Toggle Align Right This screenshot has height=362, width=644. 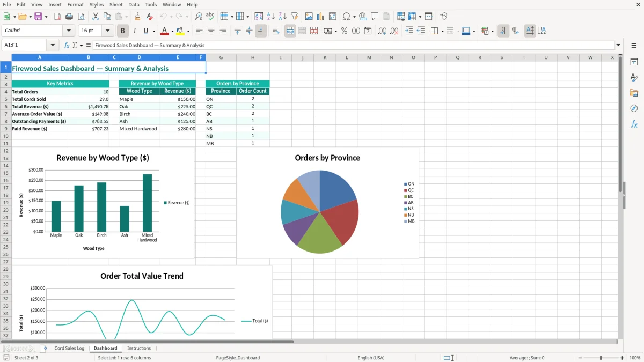coord(223,31)
